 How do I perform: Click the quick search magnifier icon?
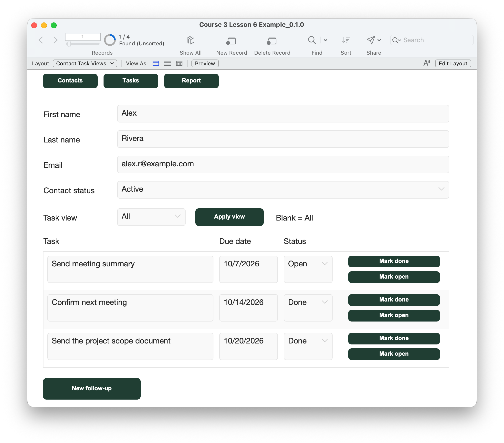[396, 40]
